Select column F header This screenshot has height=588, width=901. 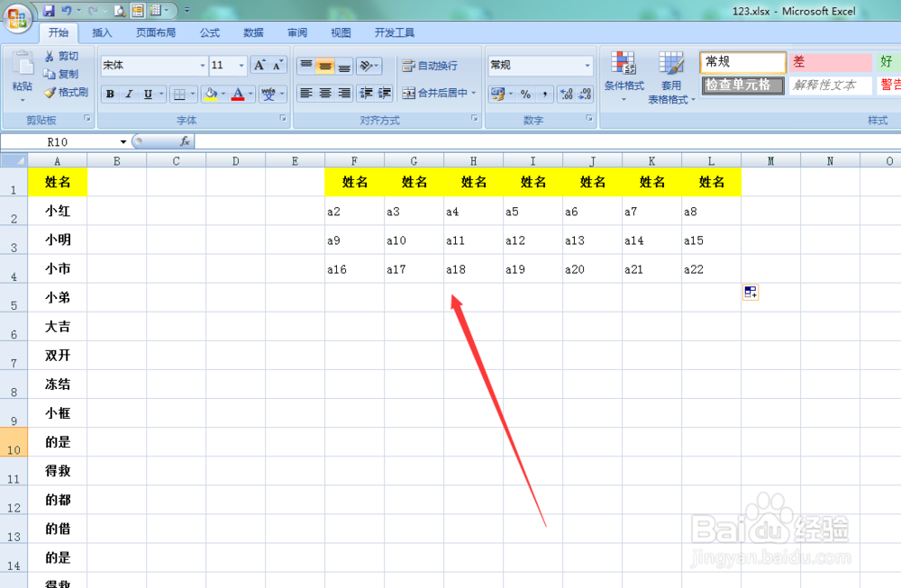click(x=354, y=161)
